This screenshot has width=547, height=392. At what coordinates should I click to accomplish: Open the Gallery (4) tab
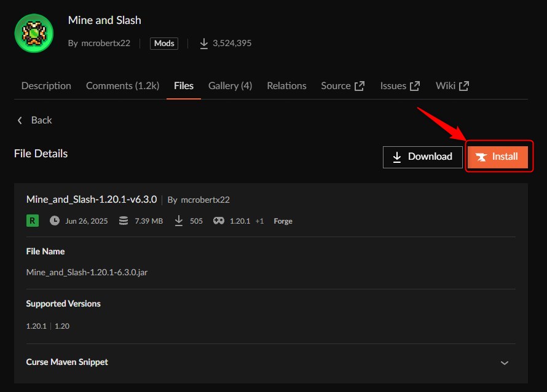click(230, 86)
